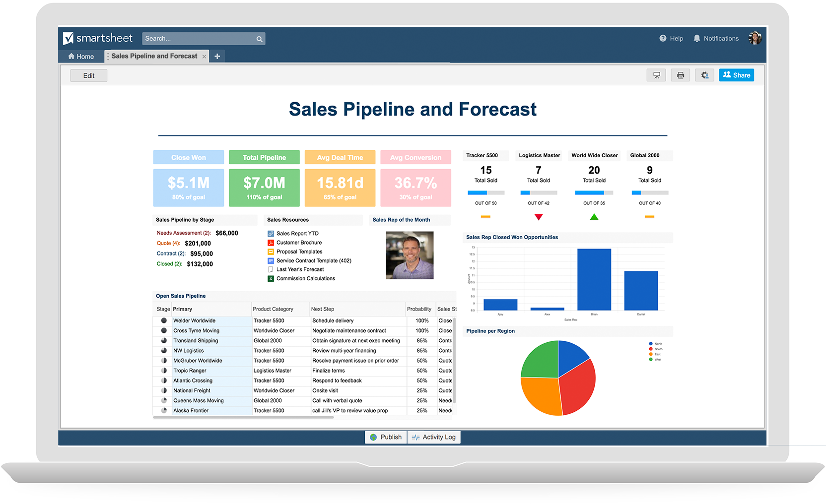
Task: Click the Commission Calculations Excel icon
Action: point(271,278)
